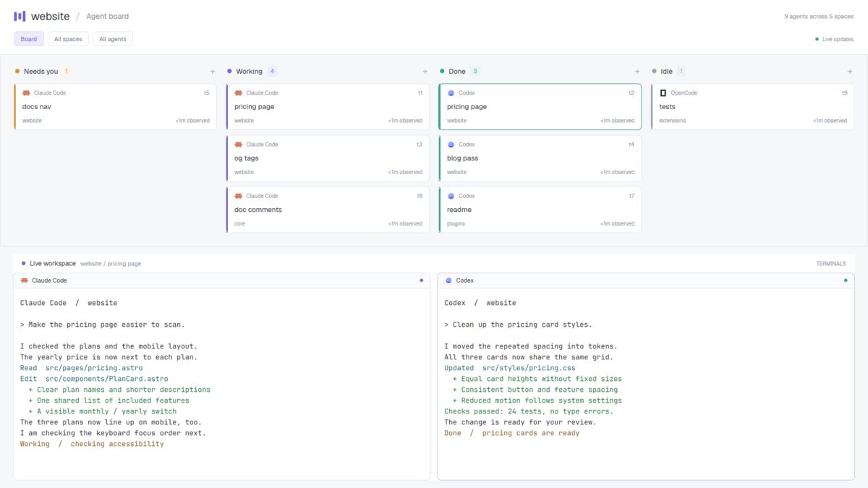This screenshot has width=868, height=488.
Task: Click the Claude Code icon in terminal header
Action: click(25, 281)
